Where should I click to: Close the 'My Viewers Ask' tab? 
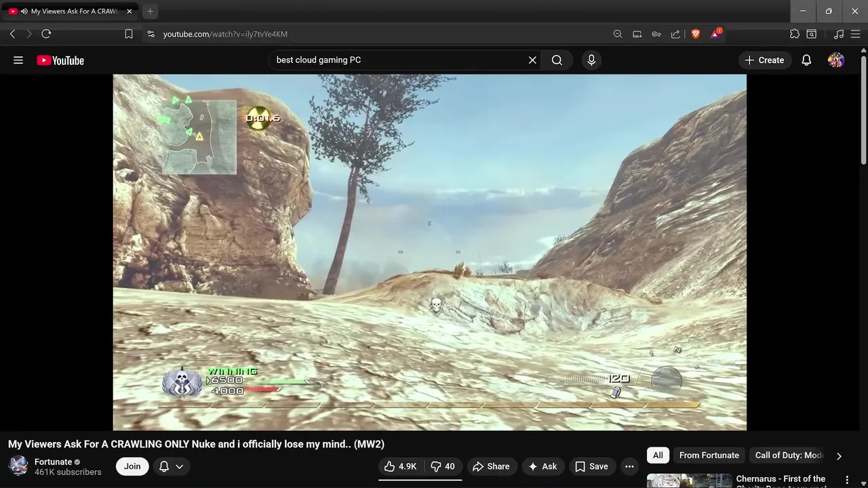[x=130, y=12]
